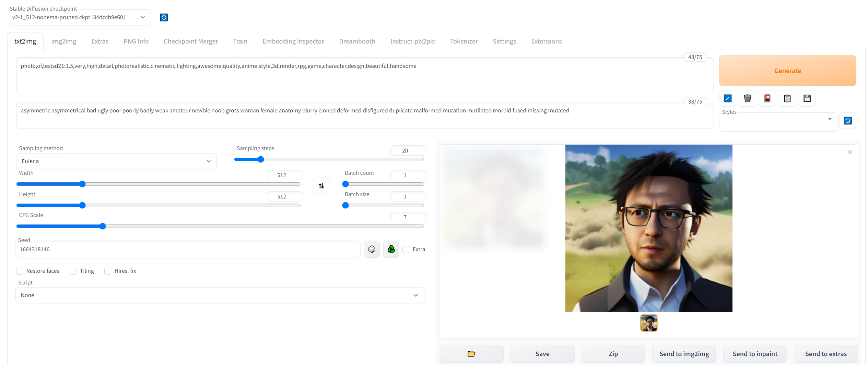Open the Settings tab
This screenshot has width=868, height=365.
click(504, 41)
